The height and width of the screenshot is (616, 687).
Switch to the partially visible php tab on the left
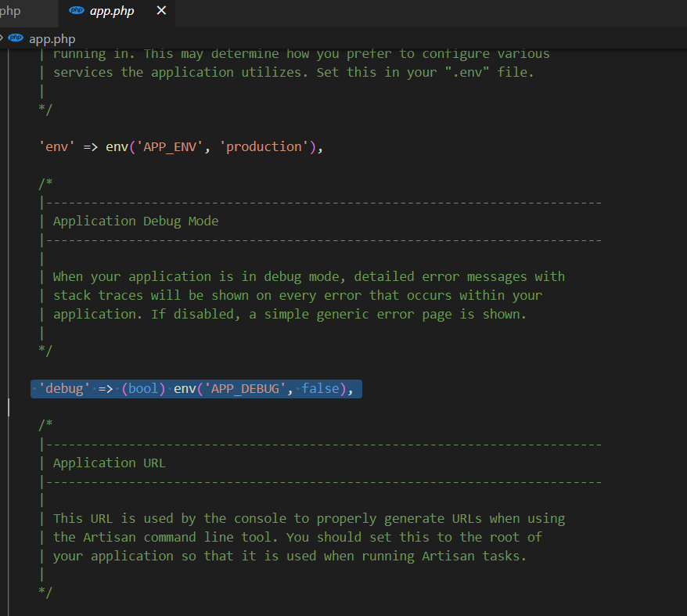click(x=11, y=11)
